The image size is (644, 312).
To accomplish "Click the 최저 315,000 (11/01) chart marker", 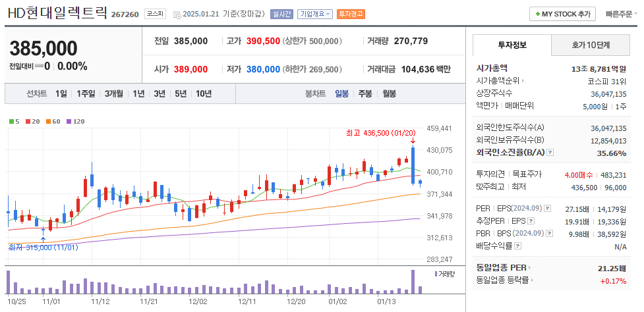I will [x=43, y=247].
